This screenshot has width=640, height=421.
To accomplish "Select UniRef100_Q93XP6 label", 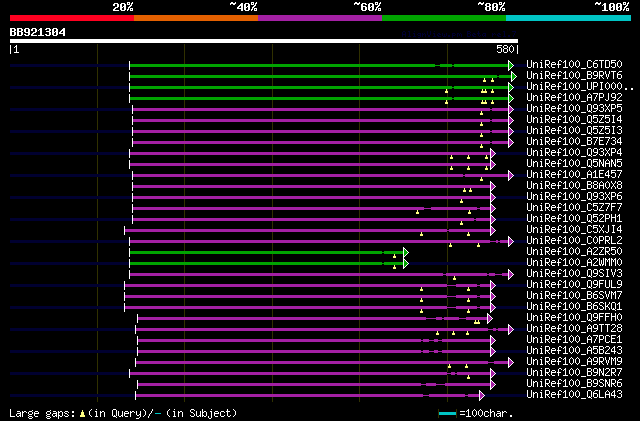I will click(x=574, y=197).
